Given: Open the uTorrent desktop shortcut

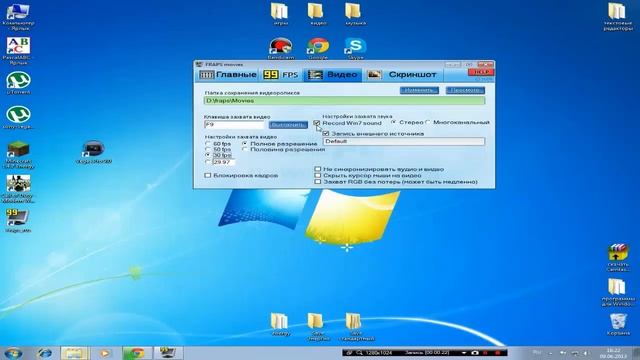Looking at the screenshot, I should (x=18, y=83).
